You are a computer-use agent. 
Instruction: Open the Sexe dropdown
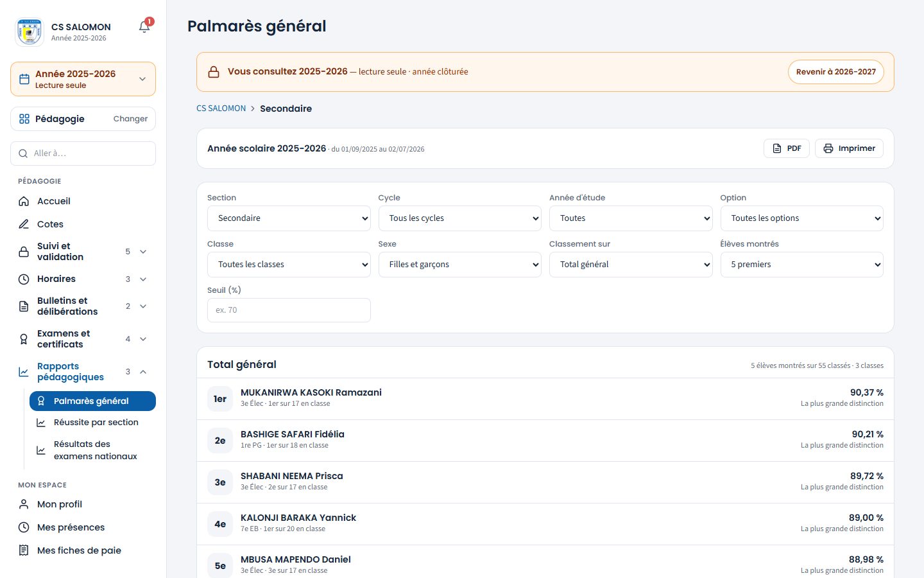point(460,265)
